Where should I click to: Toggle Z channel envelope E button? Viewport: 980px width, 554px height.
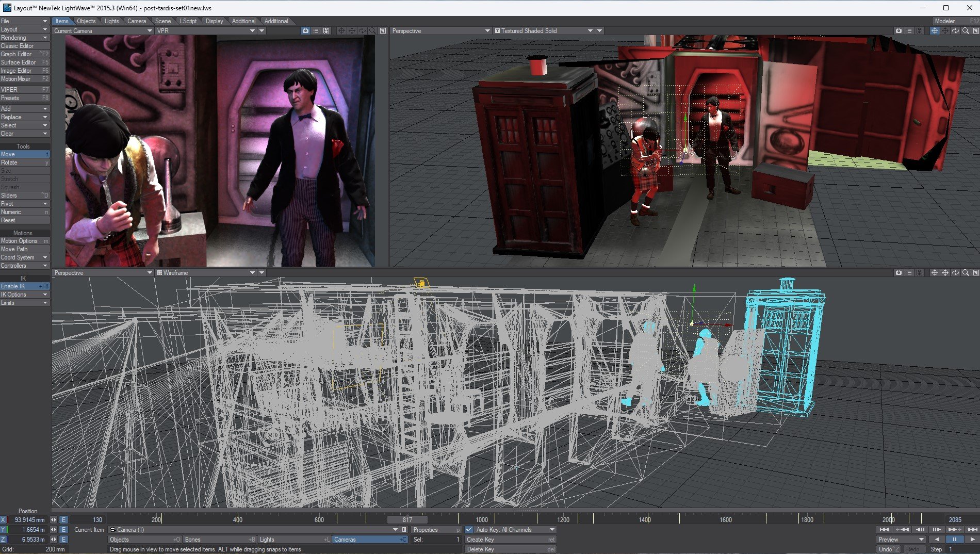(x=63, y=540)
